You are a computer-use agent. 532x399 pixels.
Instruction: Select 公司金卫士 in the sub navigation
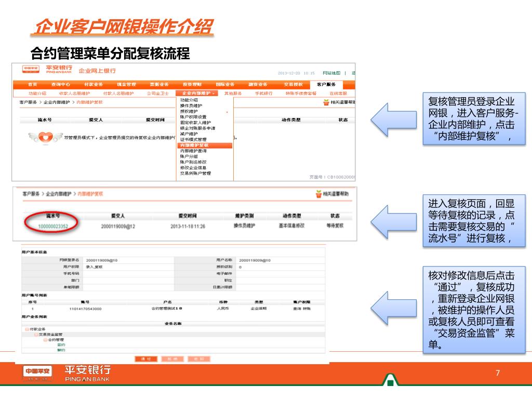[x=158, y=94]
